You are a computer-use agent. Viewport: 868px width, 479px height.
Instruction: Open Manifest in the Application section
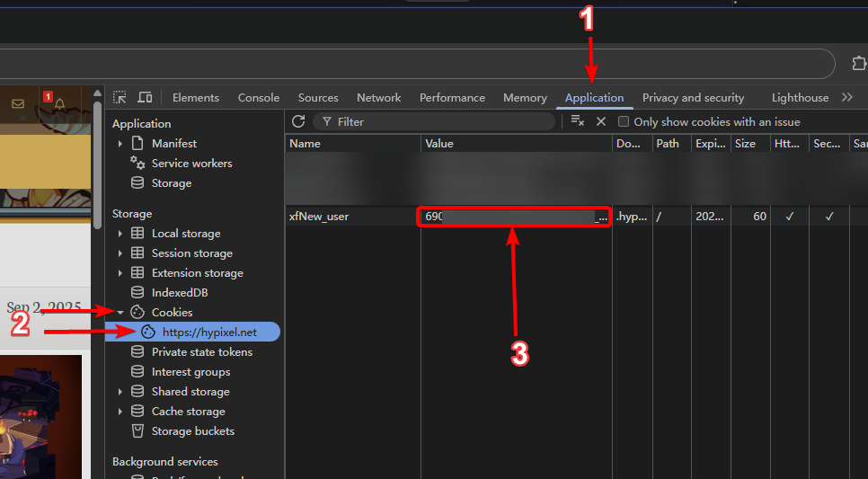(174, 144)
